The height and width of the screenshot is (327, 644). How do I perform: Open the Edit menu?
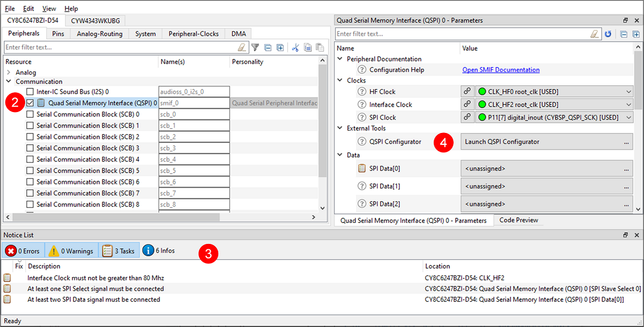pos(28,9)
